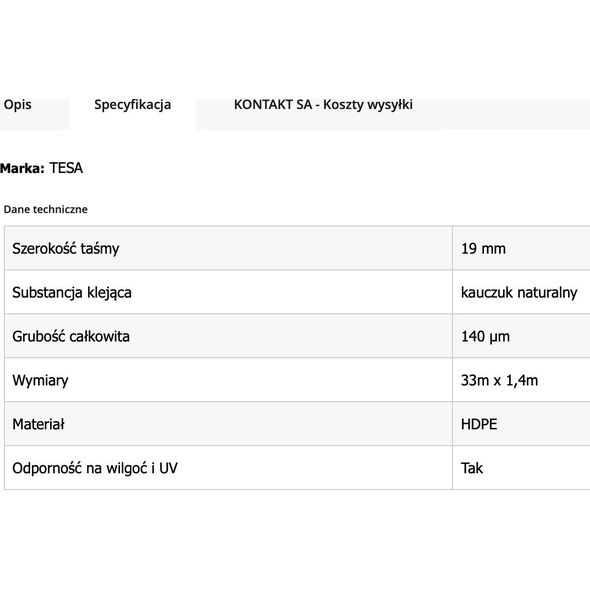Open KONTAKT SA - Koszty wysyłki tab
590x590 pixels.
[x=323, y=105]
